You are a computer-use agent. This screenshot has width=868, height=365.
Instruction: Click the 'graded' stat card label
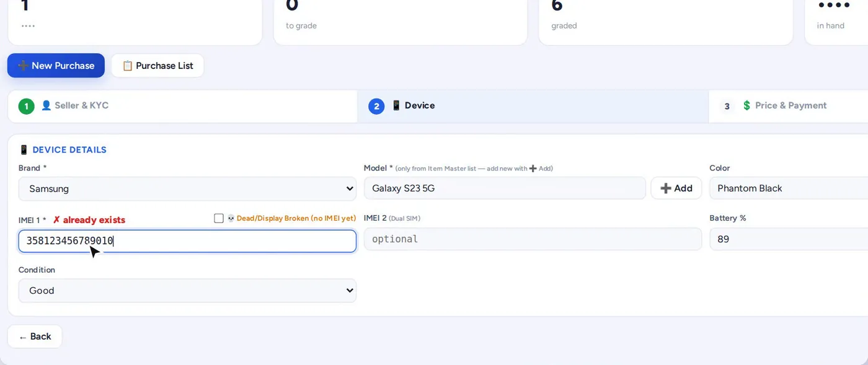pyautogui.click(x=564, y=26)
